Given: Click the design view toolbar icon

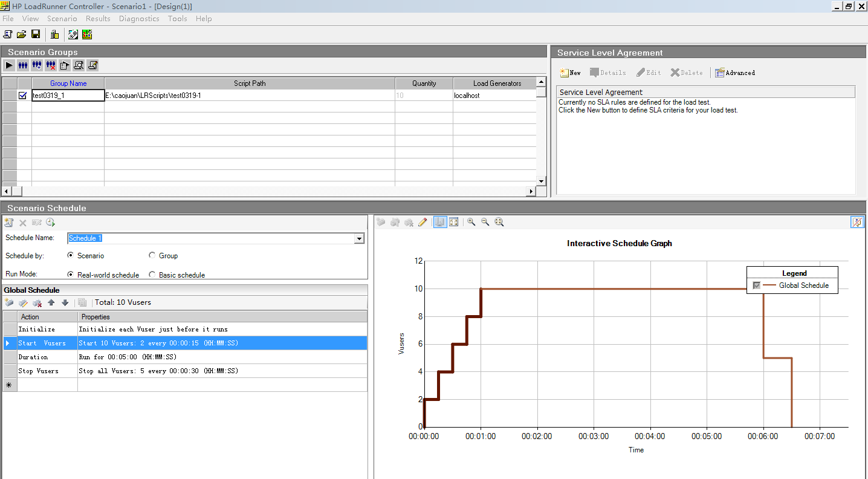Looking at the screenshot, I should point(73,34).
